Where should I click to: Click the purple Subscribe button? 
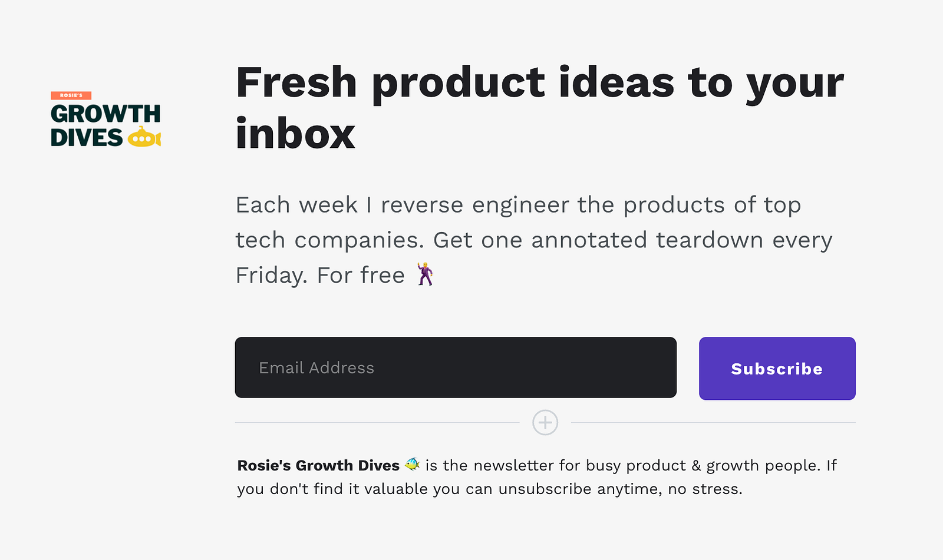point(777,369)
